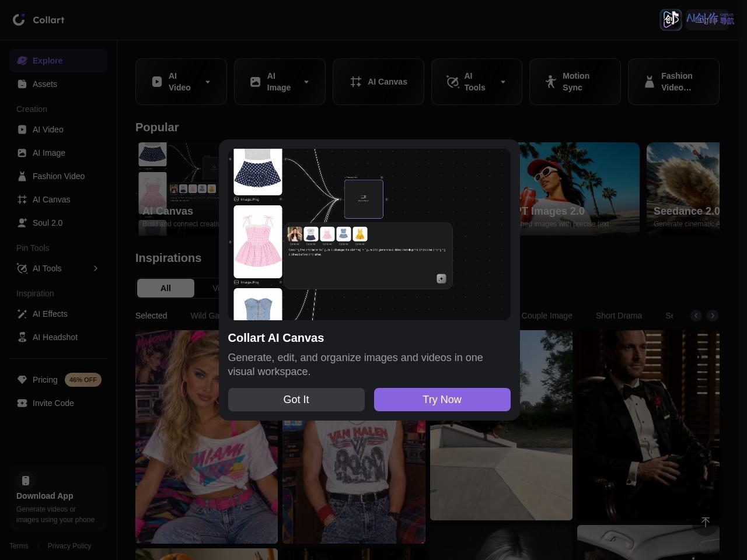Switch to the Couple Image category
Image resolution: width=747 pixels, height=560 pixels.
[547, 316]
